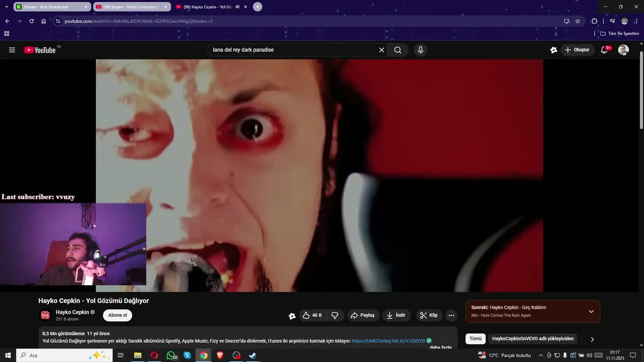Open Steam from the taskbar

click(x=253, y=355)
